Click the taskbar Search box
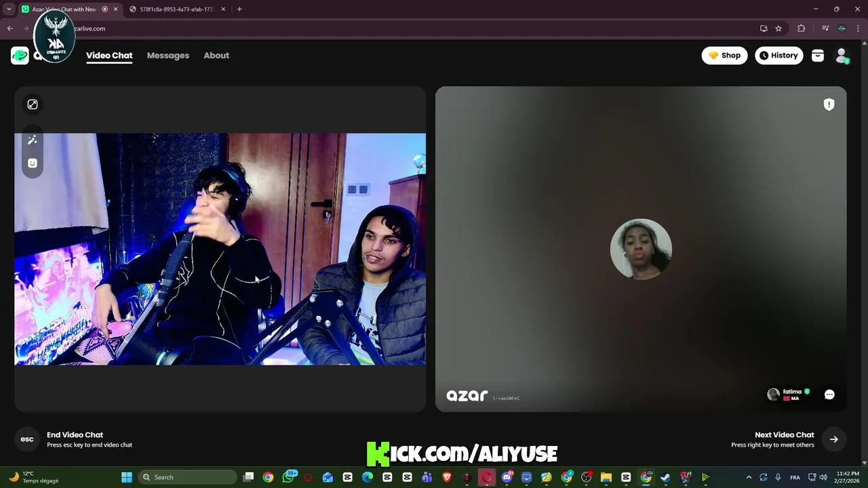868x488 pixels. point(188,477)
